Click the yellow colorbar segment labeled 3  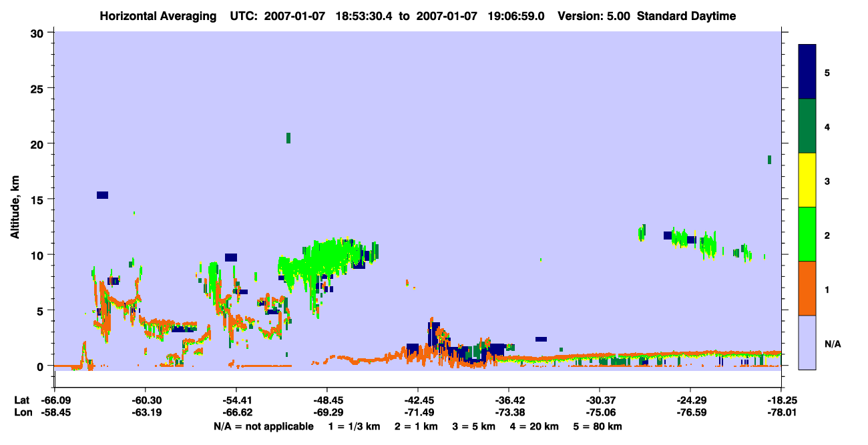[807, 180]
